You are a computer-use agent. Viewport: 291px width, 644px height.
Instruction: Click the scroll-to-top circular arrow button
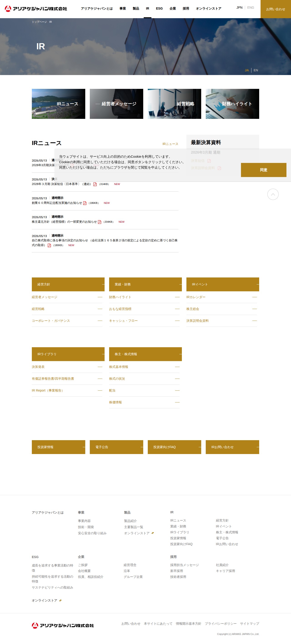tap(273, 194)
